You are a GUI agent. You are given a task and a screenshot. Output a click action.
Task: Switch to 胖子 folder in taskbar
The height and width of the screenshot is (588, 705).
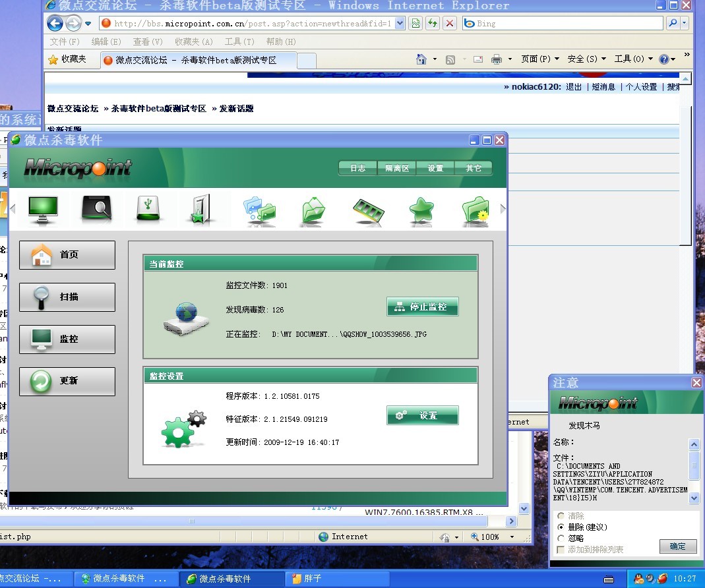[337, 579]
